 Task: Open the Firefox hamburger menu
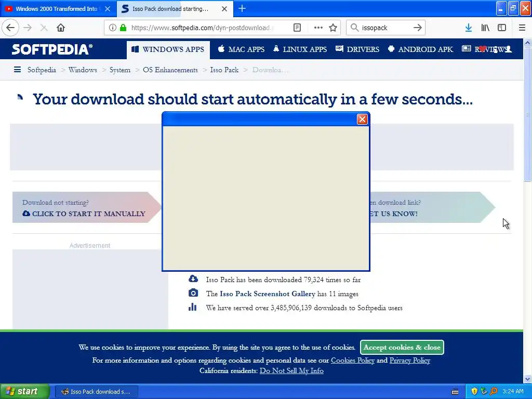[x=522, y=28]
